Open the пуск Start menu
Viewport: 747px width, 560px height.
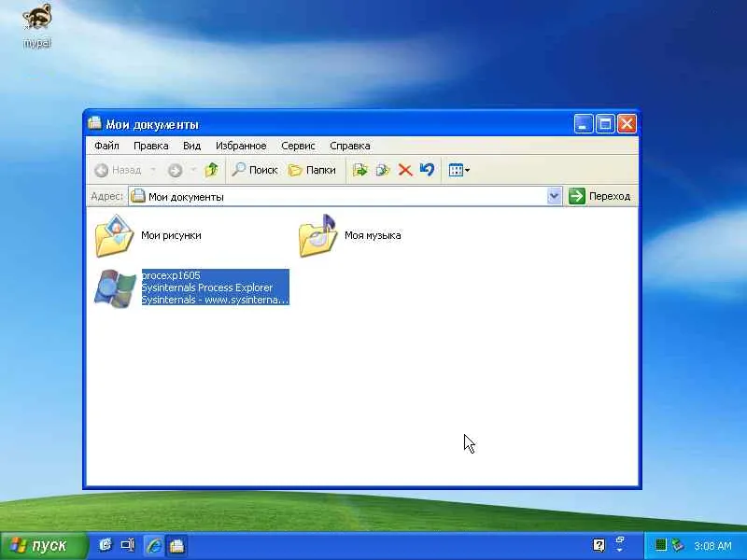43,546
